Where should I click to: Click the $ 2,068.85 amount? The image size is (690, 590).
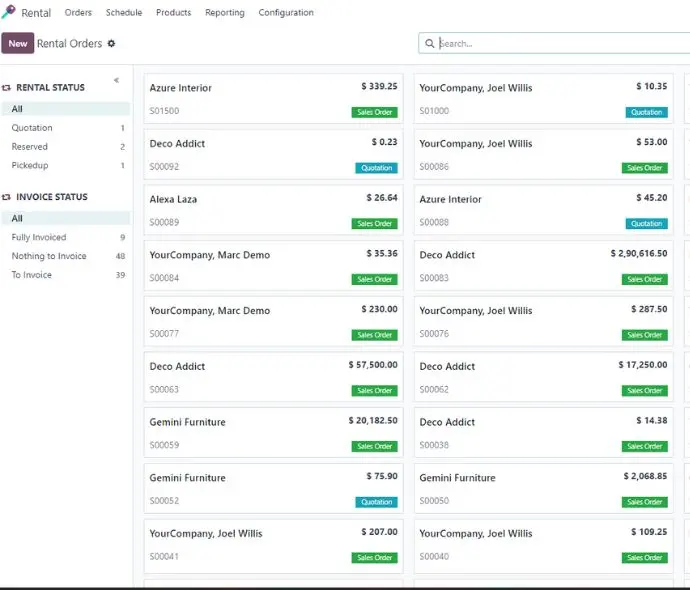click(x=645, y=476)
